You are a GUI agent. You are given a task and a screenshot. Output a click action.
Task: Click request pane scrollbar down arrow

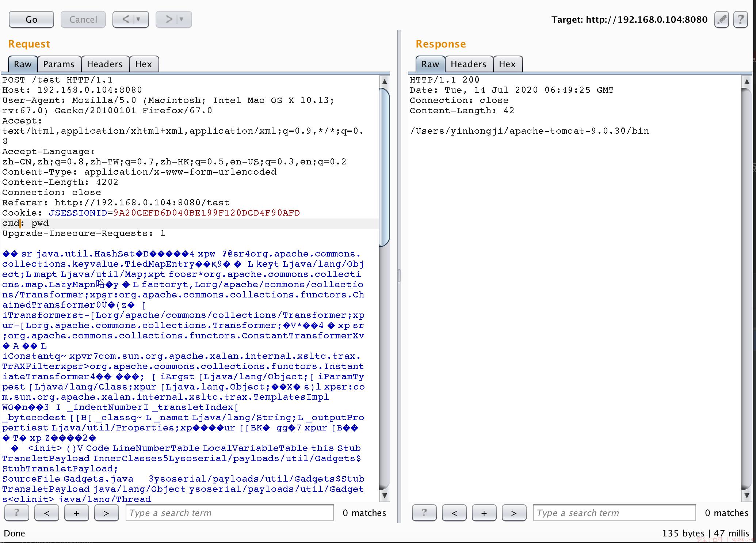[x=385, y=495]
